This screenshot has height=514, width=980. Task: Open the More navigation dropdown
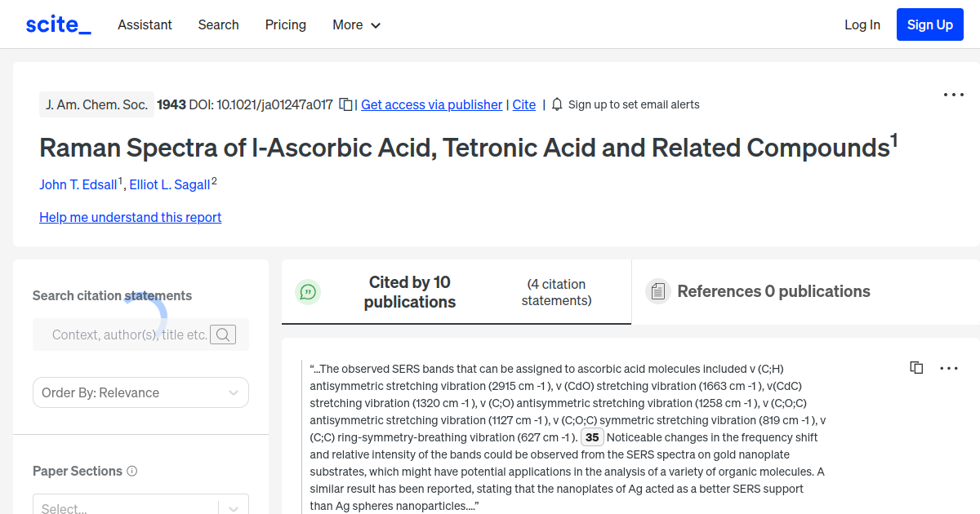(356, 24)
